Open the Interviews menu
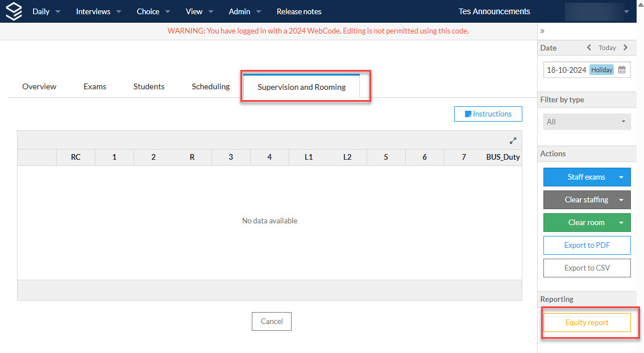Screen dimensions: 644x353 [98, 11]
